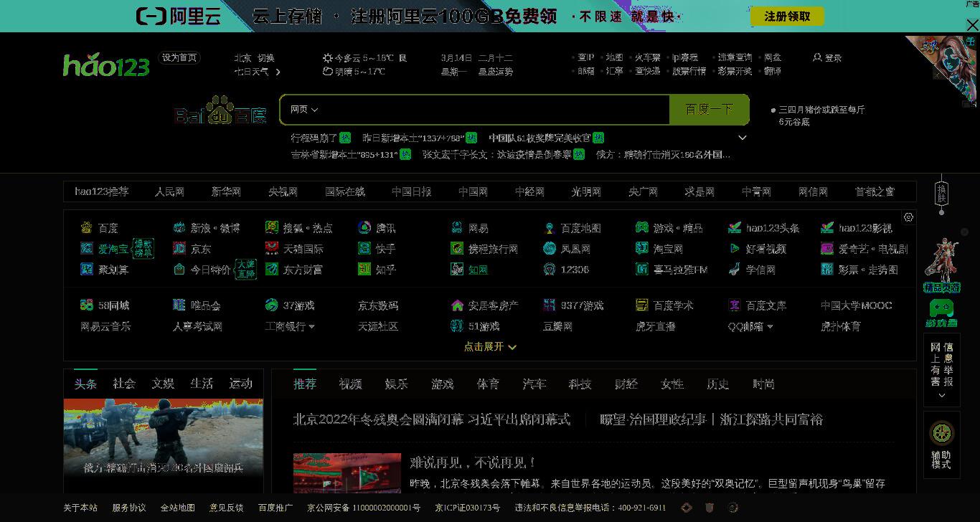Click the 知乎 icon
The image size is (980, 522).
pos(364,270)
